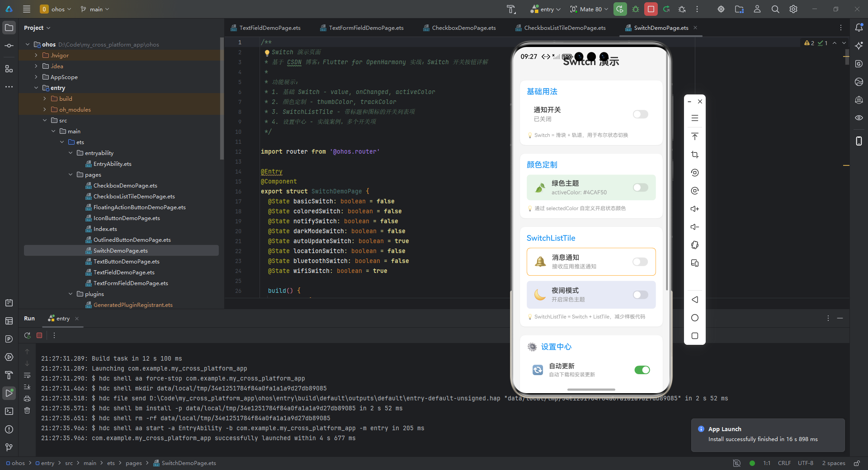Toggle the 通知开关 switch
868x470 pixels.
pos(641,114)
